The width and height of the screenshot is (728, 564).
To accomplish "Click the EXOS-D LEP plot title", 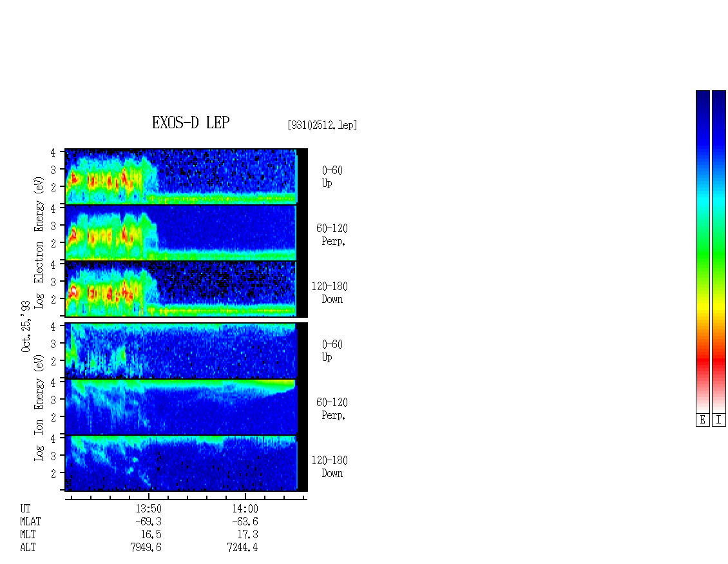I will pyautogui.click(x=191, y=122).
